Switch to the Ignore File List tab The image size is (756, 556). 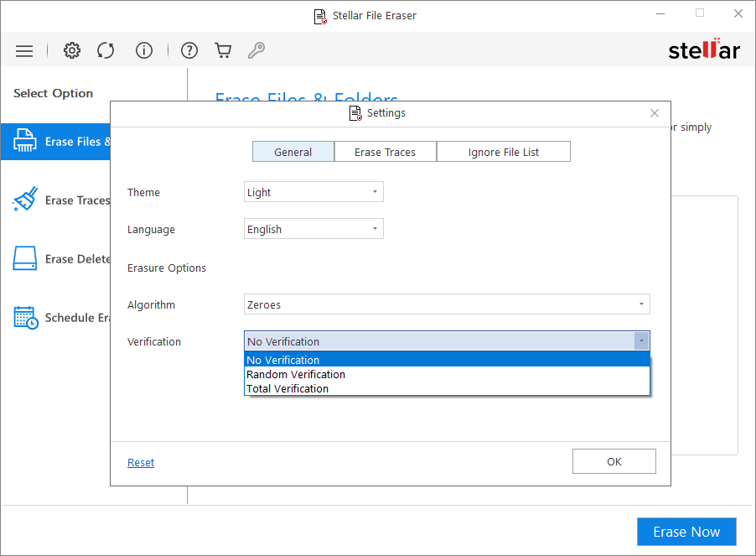(x=504, y=152)
